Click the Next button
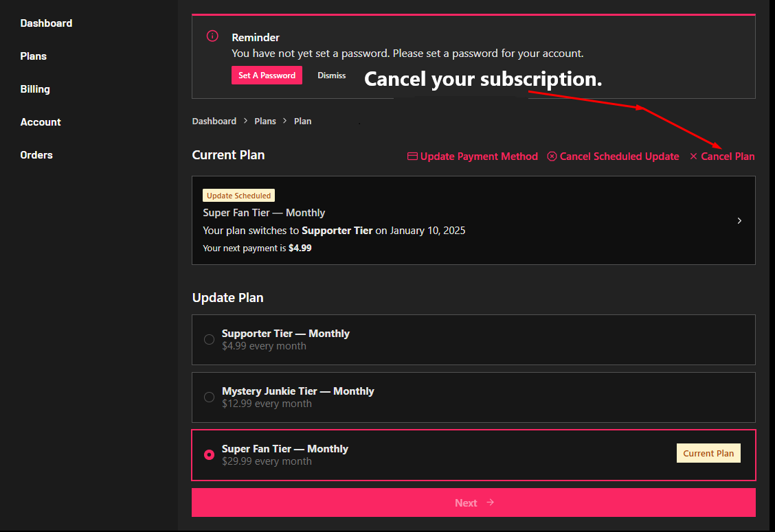Image resolution: width=775 pixels, height=532 pixels. (473, 502)
